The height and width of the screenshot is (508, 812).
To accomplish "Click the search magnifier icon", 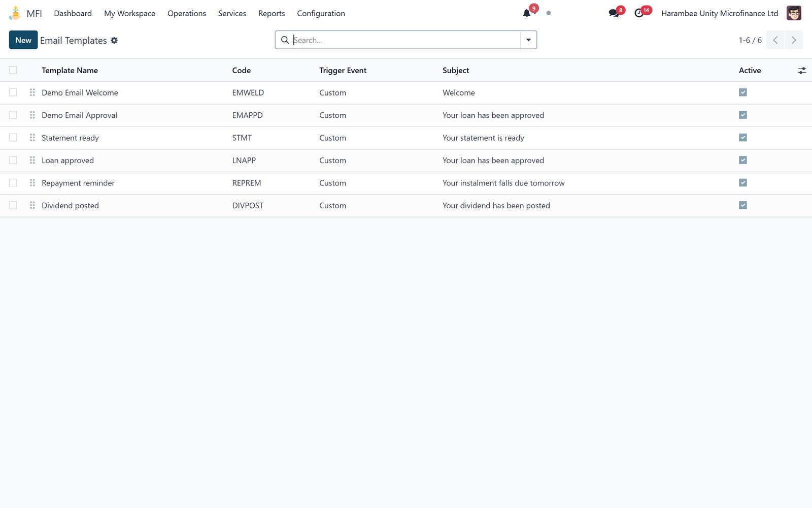I will [x=285, y=40].
